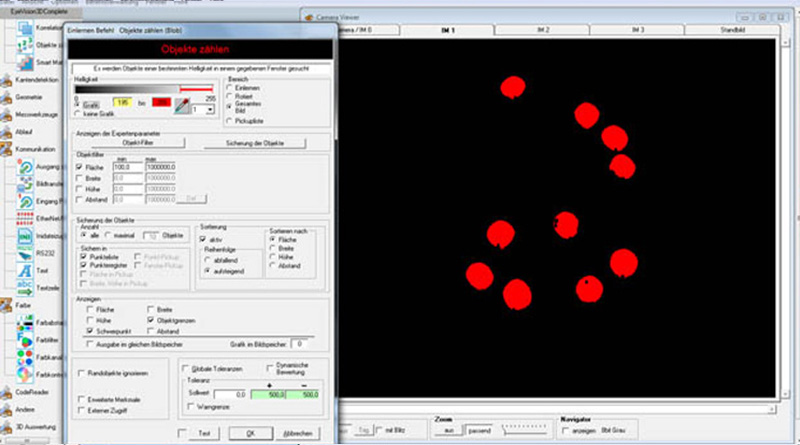Viewport: 800px width, 445px height.
Task: Click the Farbfilter command icon
Action: tap(24, 339)
